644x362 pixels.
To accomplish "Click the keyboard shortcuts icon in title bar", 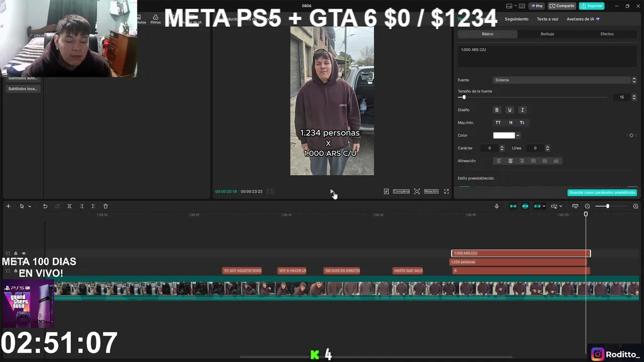I will pos(522,6).
